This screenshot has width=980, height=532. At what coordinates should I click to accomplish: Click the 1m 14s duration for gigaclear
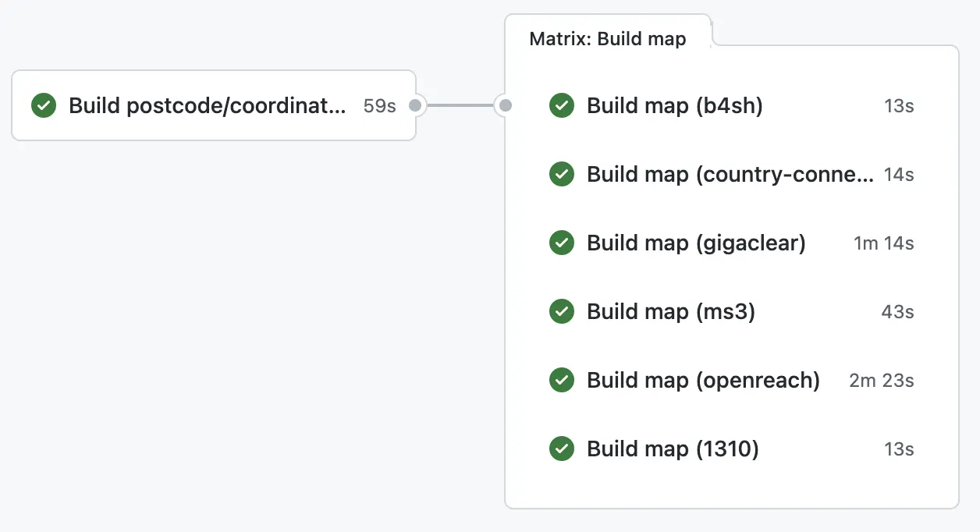[x=883, y=243]
